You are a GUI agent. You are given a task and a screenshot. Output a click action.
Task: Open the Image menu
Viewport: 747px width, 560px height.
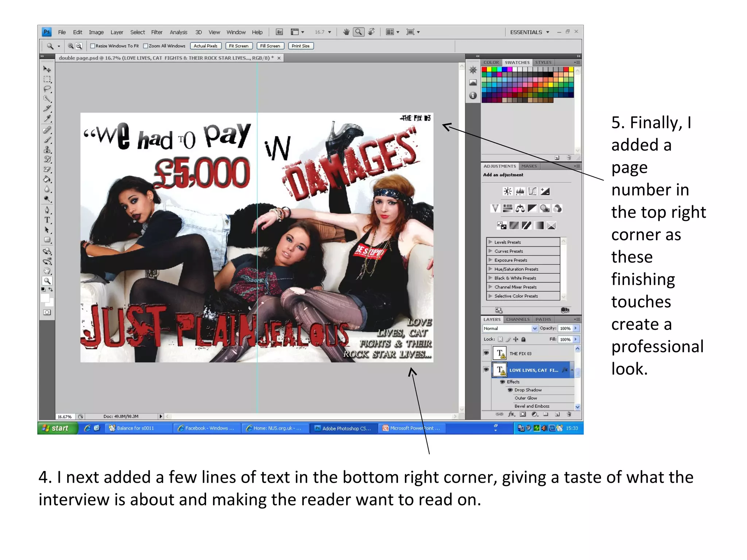pos(96,32)
